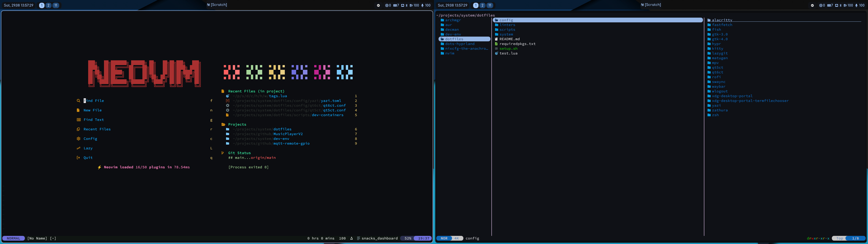The height and width of the screenshot is (244, 868).
Task: Select the highlighted config folder row
Action: [x=598, y=20]
